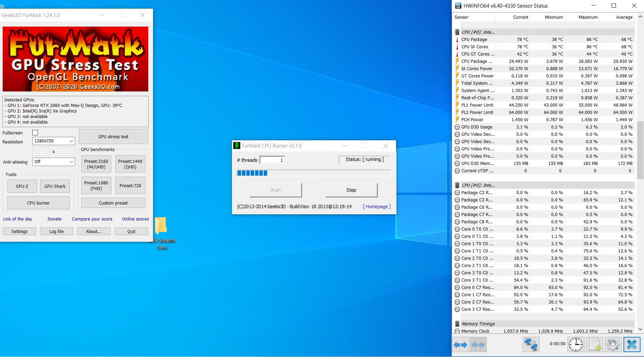Toggle the Fullscreen checkbox in FurMark

click(35, 133)
